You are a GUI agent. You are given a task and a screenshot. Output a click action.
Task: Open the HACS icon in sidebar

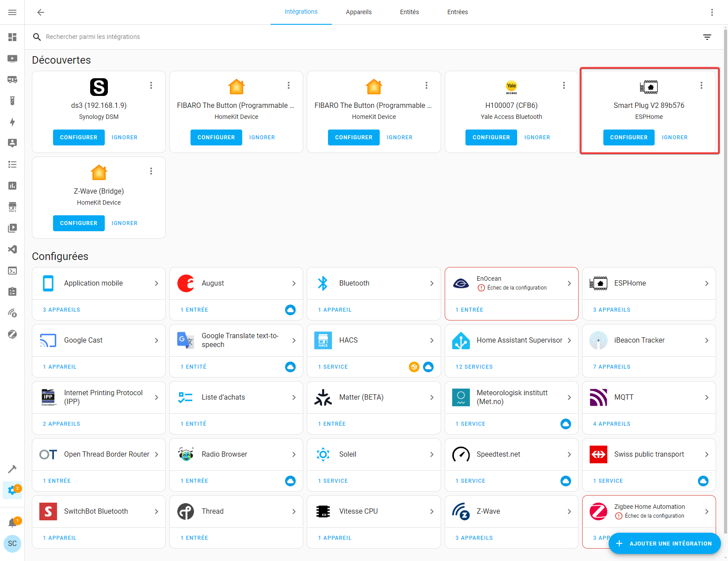click(x=12, y=207)
